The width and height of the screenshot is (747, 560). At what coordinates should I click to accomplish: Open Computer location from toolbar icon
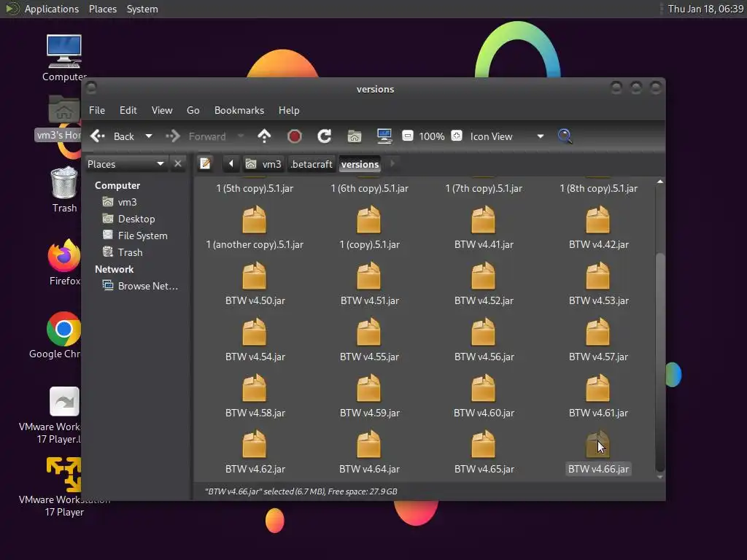click(x=384, y=136)
